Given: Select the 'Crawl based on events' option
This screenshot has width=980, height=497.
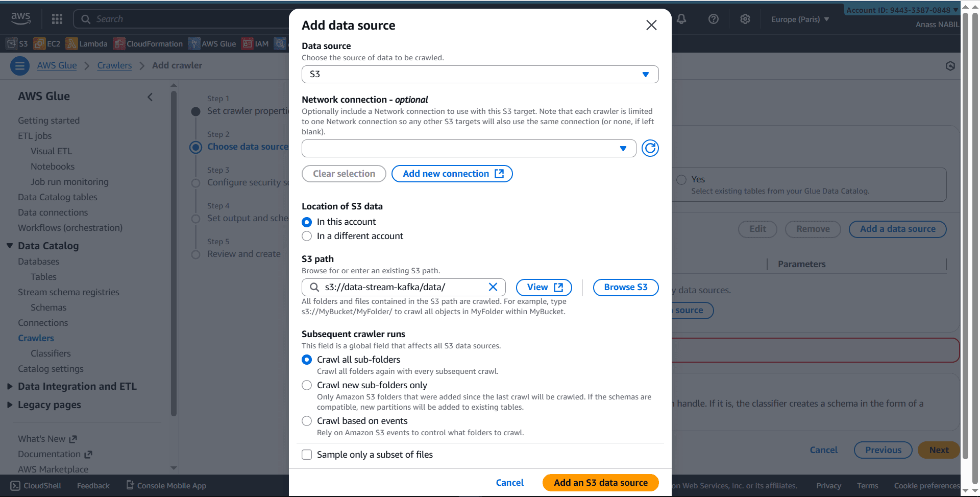Looking at the screenshot, I should [x=307, y=421].
